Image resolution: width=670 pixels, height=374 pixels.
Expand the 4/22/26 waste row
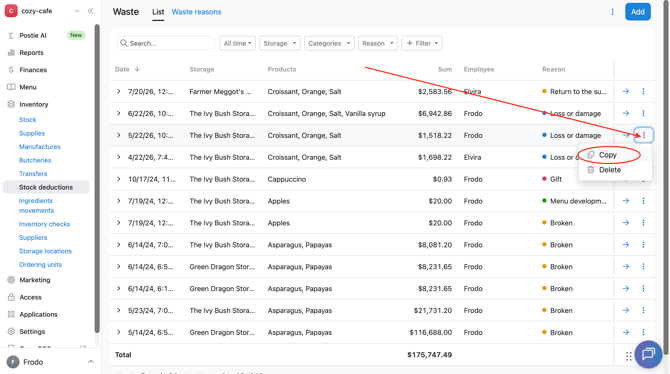(119, 157)
